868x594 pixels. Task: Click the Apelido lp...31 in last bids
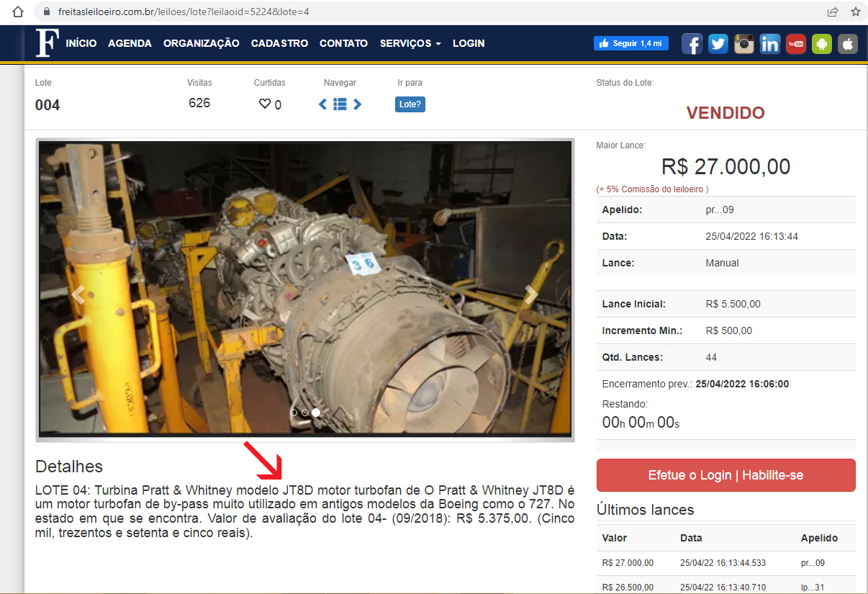(813, 588)
